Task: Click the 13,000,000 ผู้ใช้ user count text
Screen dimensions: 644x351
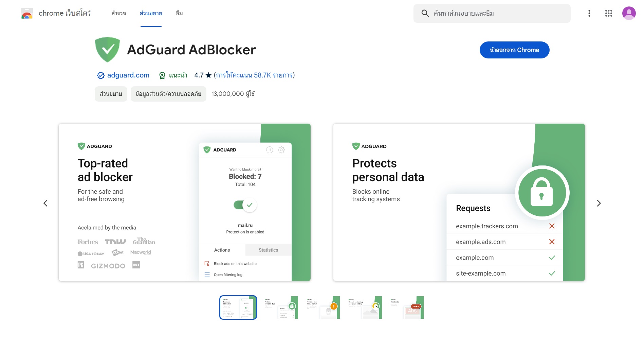Action: pyautogui.click(x=233, y=94)
